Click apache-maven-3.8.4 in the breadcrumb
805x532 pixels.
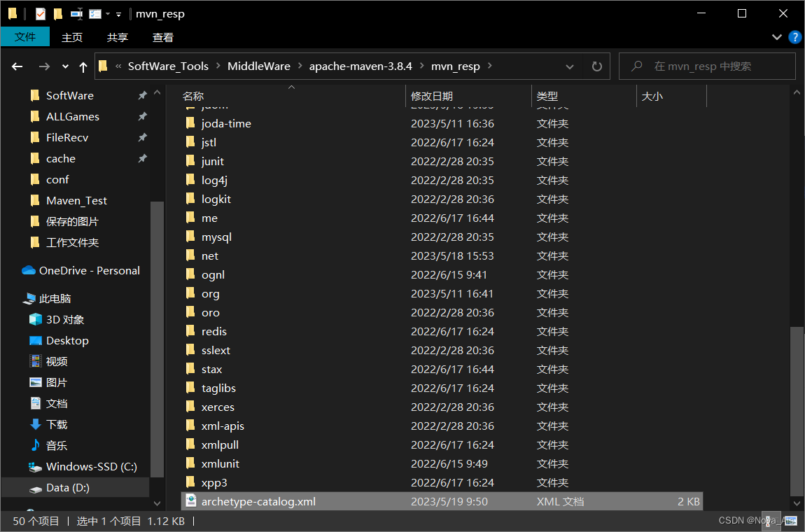pos(360,66)
